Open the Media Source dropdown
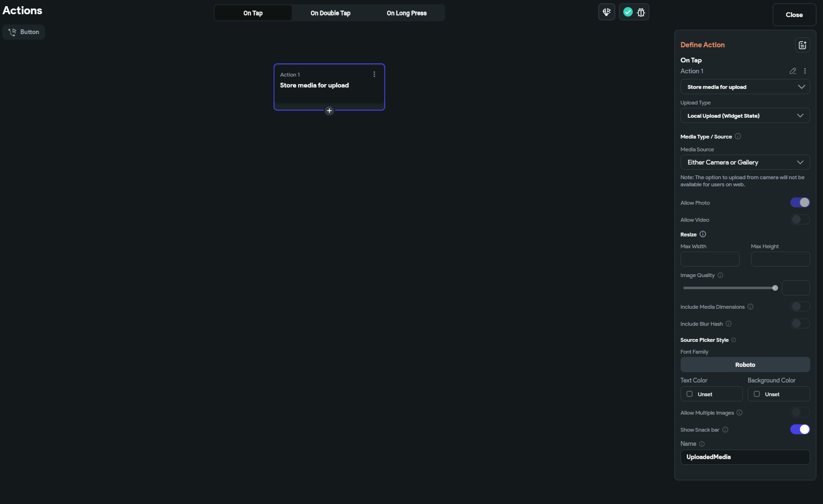This screenshot has width=823, height=504. click(745, 162)
